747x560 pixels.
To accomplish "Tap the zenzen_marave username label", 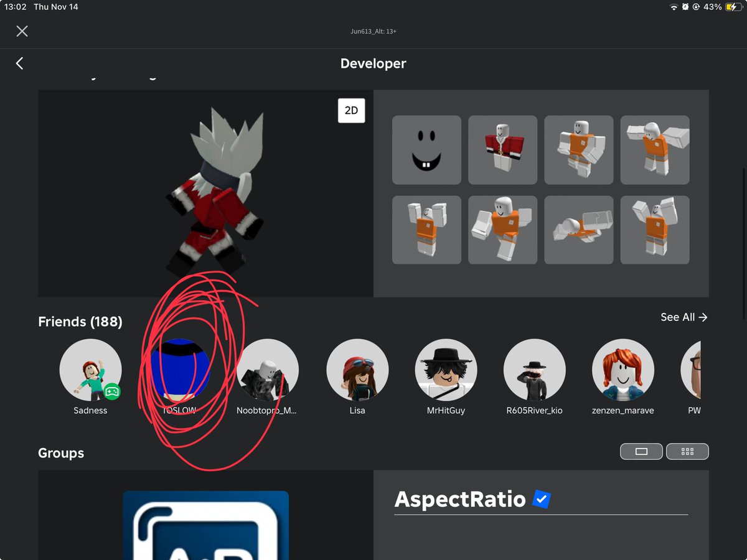I will [x=623, y=411].
